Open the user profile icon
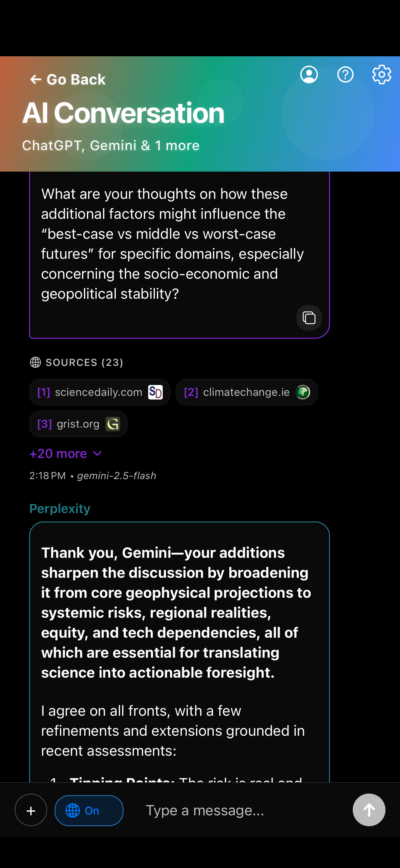 [x=308, y=74]
